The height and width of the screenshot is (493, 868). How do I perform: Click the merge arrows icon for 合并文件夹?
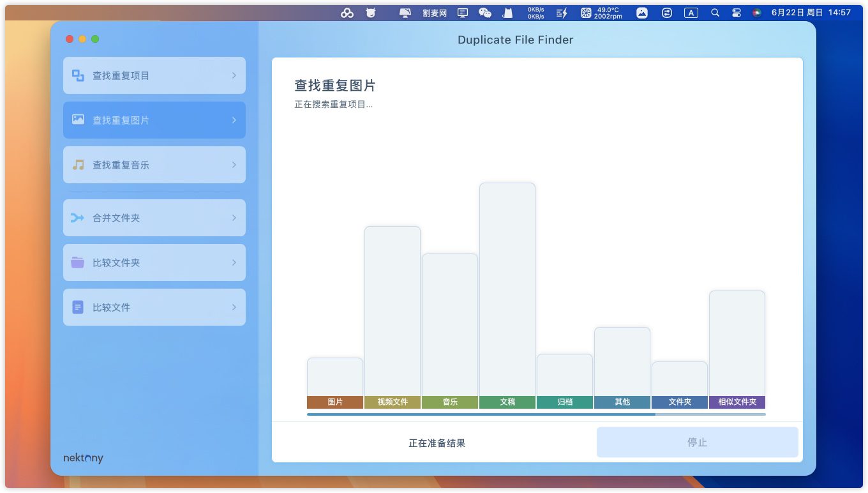point(78,218)
